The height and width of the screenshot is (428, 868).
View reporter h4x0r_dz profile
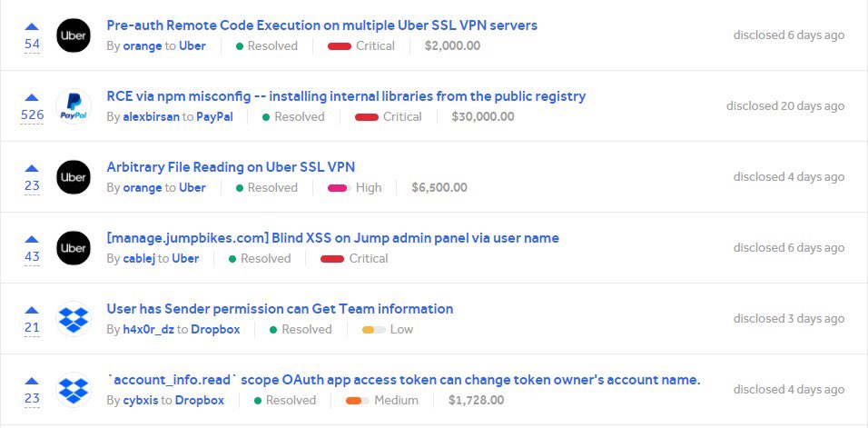[x=148, y=330]
